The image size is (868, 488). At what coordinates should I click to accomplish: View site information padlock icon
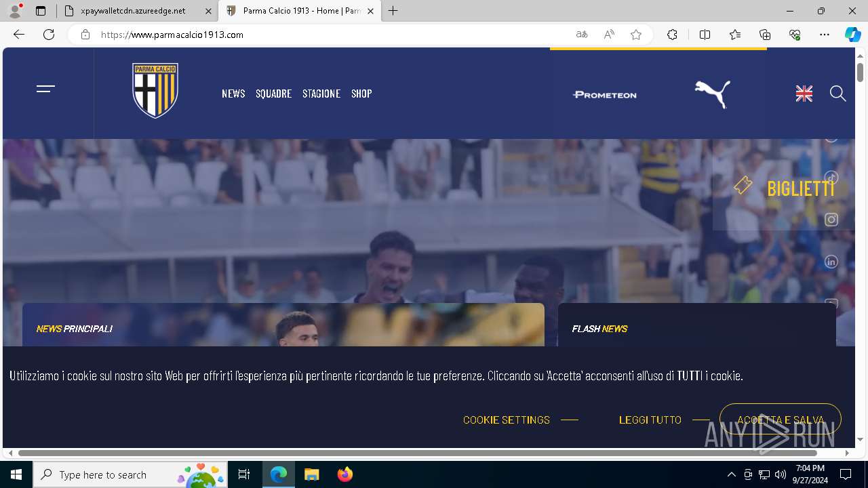pos(85,35)
